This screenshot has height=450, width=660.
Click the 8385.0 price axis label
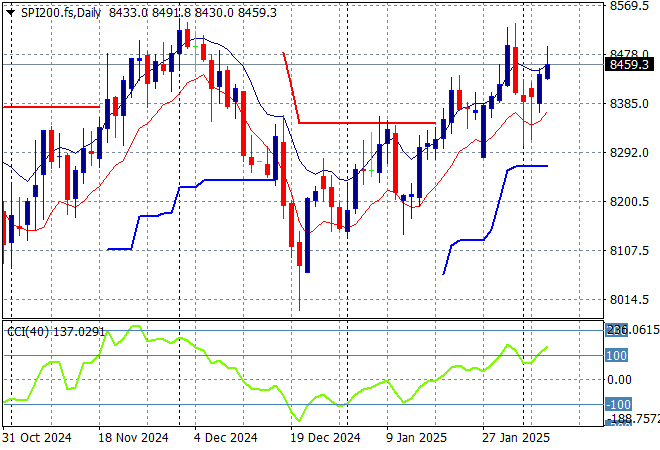point(629,104)
